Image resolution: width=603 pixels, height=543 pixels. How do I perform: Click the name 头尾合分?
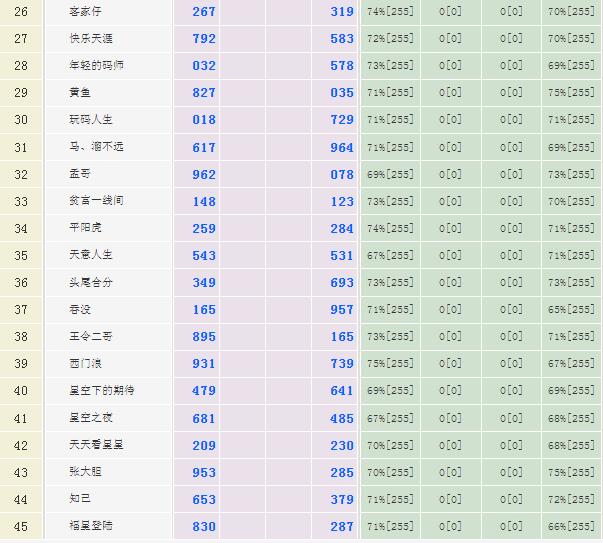tap(91, 282)
